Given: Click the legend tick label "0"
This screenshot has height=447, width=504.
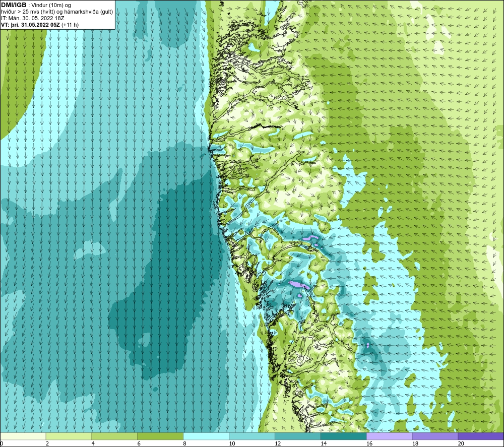Looking at the screenshot, I should pos(2,444).
